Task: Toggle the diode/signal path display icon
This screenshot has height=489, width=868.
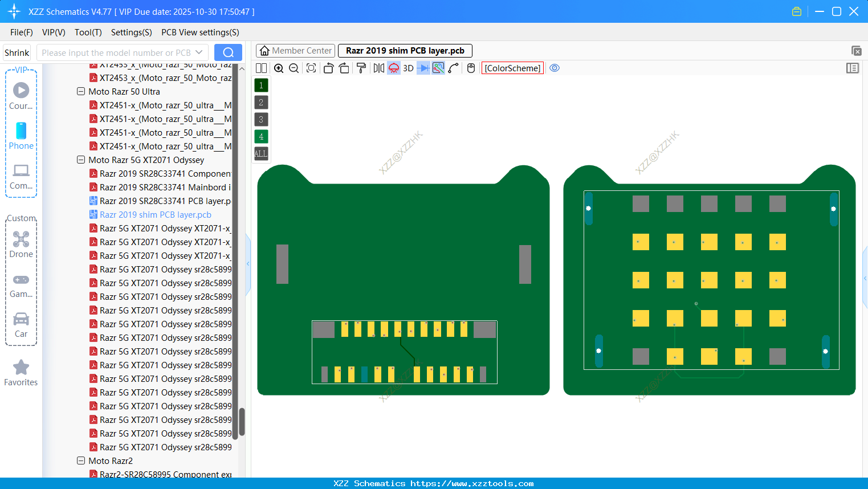Action: (x=423, y=68)
